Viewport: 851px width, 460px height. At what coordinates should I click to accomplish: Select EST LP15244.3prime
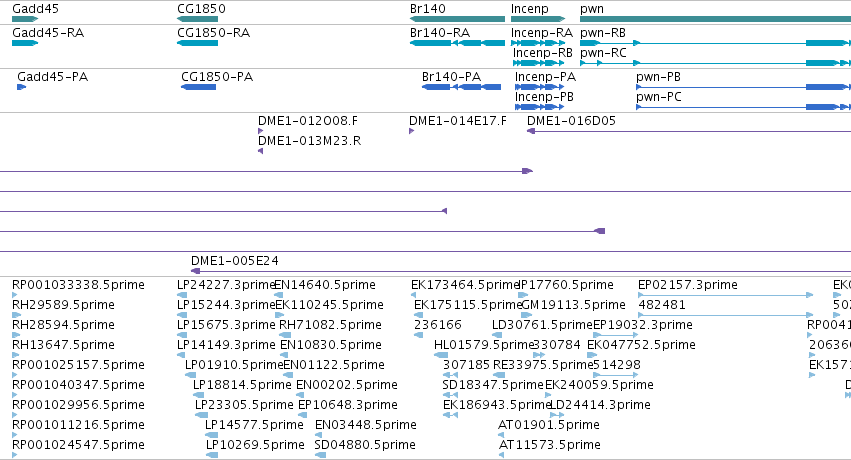pyautogui.click(x=182, y=315)
